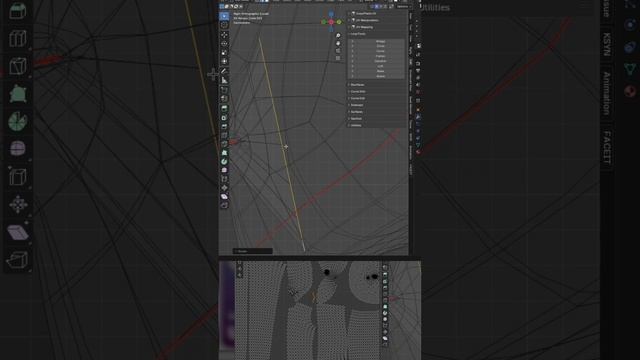Click the LoopTools Circle button
The width and height of the screenshot is (640, 360).
pos(380,46)
